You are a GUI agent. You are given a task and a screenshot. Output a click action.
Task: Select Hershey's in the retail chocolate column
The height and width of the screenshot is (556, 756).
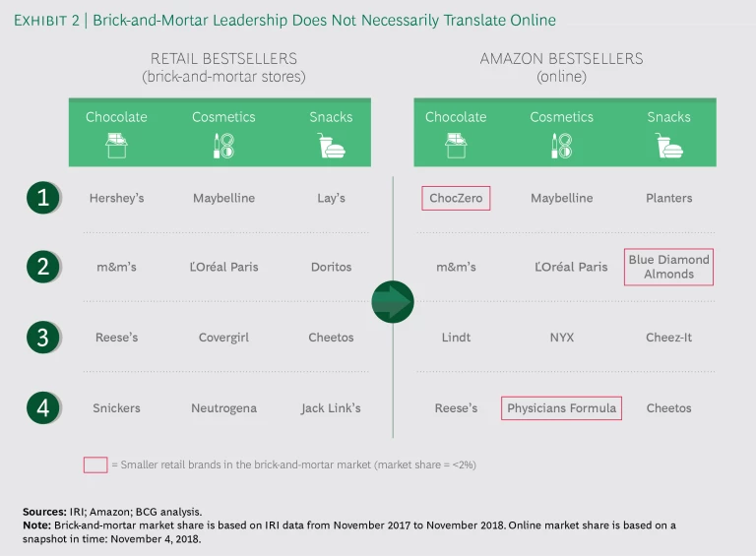tap(116, 198)
